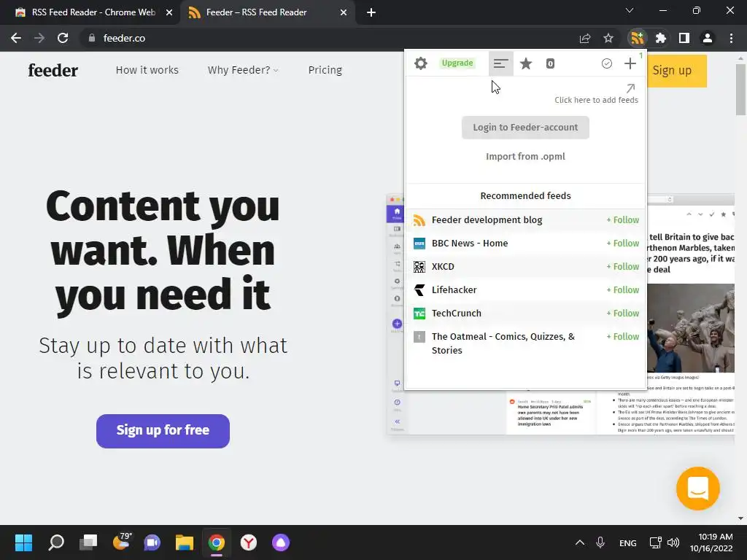Go back to previous page

pyautogui.click(x=16, y=38)
